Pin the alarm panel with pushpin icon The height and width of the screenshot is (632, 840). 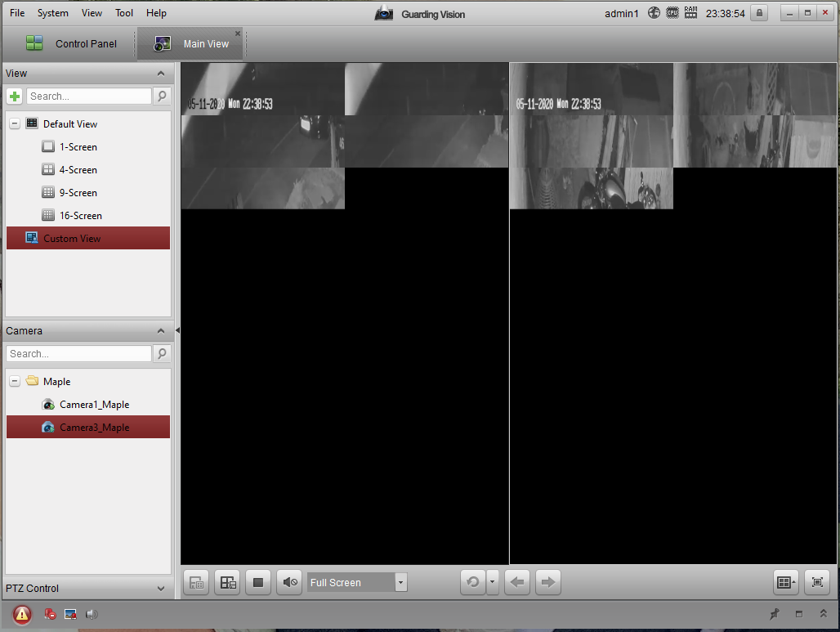point(775,614)
